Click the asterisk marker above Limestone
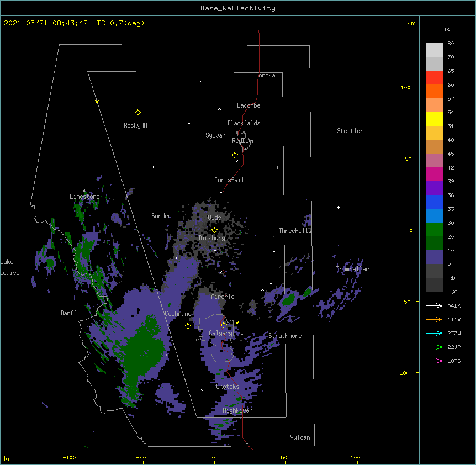 point(84,191)
